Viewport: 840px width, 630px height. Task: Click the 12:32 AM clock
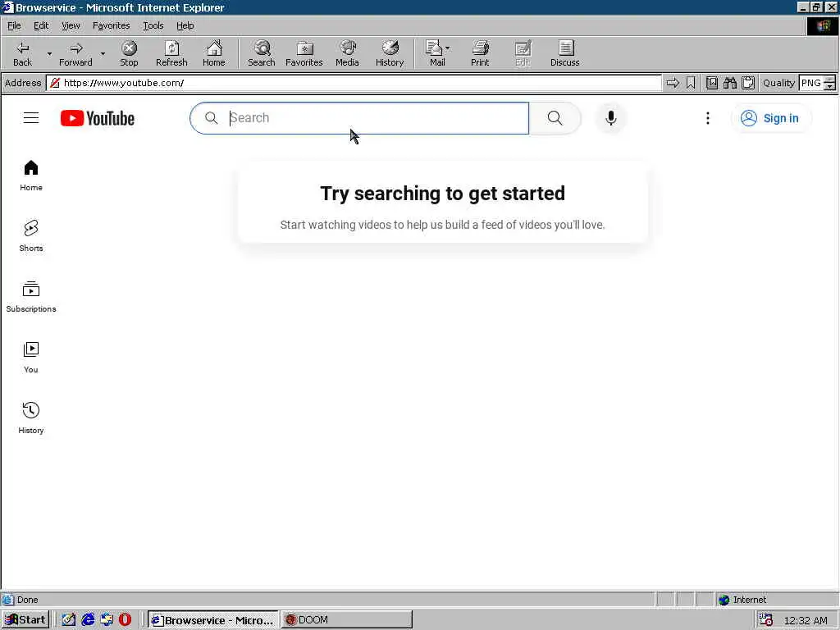point(806,620)
